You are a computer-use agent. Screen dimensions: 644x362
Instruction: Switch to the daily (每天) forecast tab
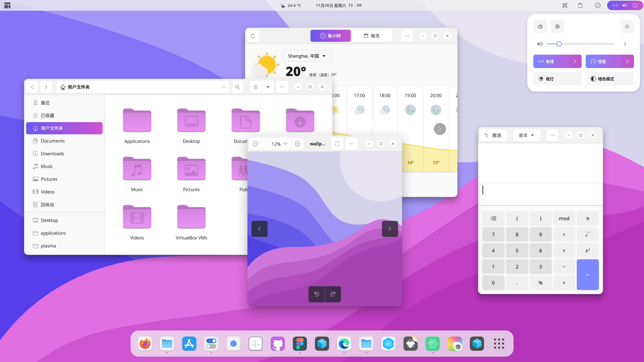372,36
